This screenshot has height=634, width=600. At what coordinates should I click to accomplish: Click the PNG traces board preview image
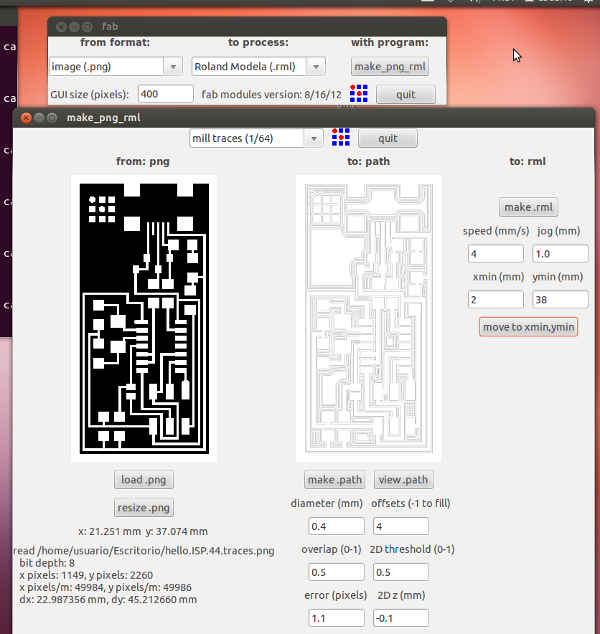[x=144, y=319]
